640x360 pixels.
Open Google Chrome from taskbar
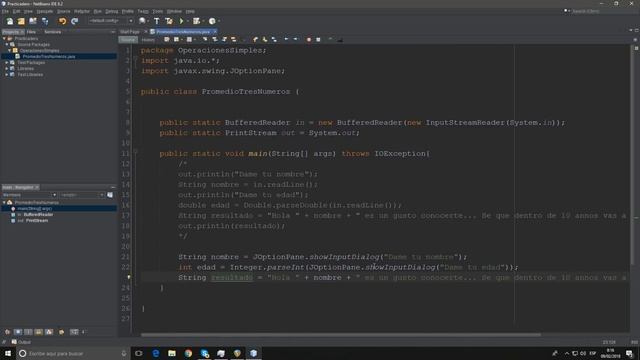coord(188,353)
